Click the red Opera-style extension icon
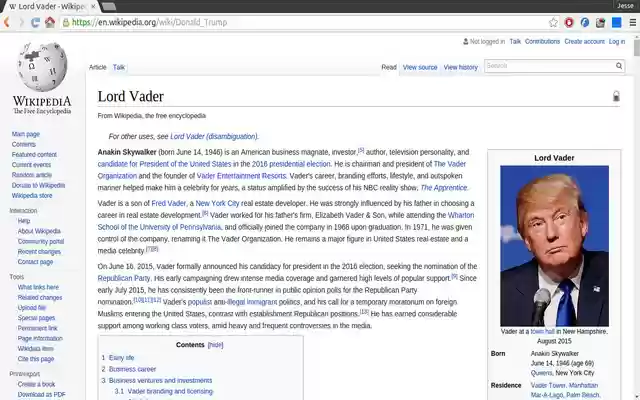Viewport: 640px width, 400px height. (x=569, y=22)
